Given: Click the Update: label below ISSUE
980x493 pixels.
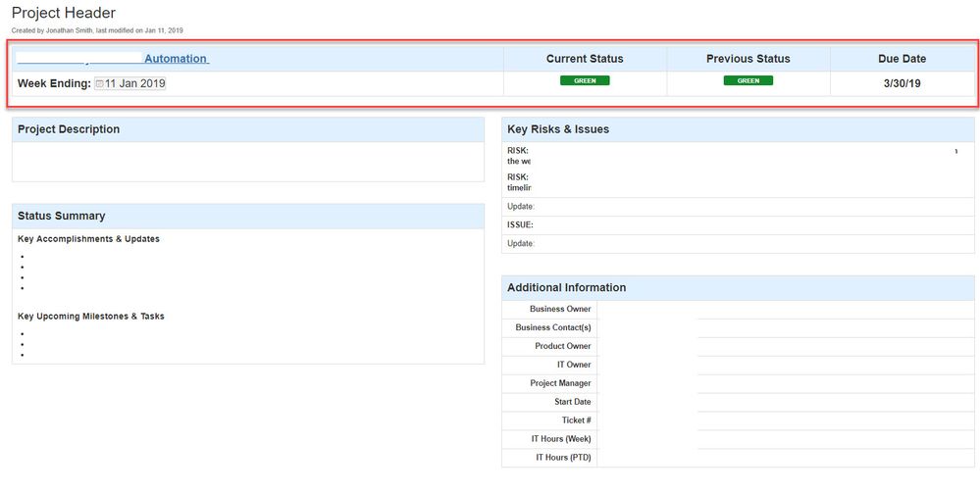Looking at the screenshot, I should [x=521, y=244].
